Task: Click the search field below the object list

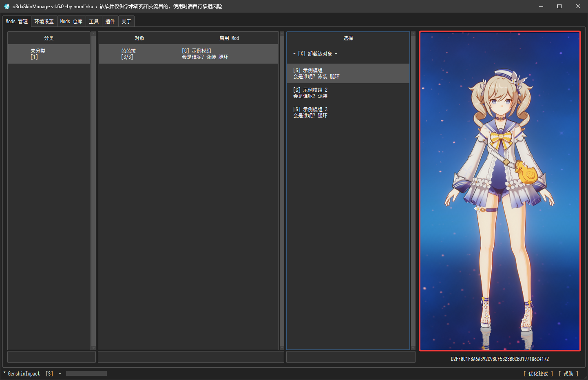Action: tap(191, 357)
